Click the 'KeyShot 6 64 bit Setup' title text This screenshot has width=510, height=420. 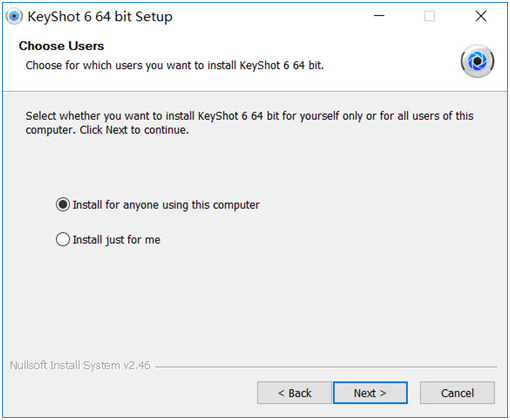[x=100, y=16]
